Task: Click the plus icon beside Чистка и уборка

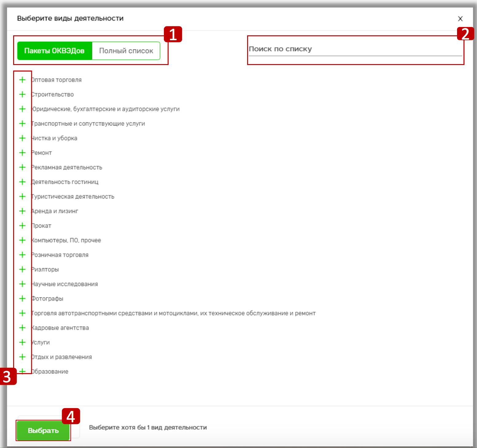Action: coord(22,138)
